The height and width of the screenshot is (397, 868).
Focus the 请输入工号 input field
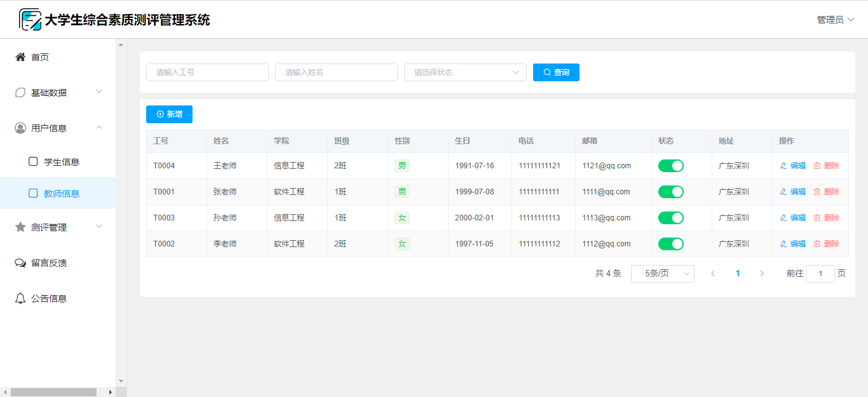(x=207, y=72)
